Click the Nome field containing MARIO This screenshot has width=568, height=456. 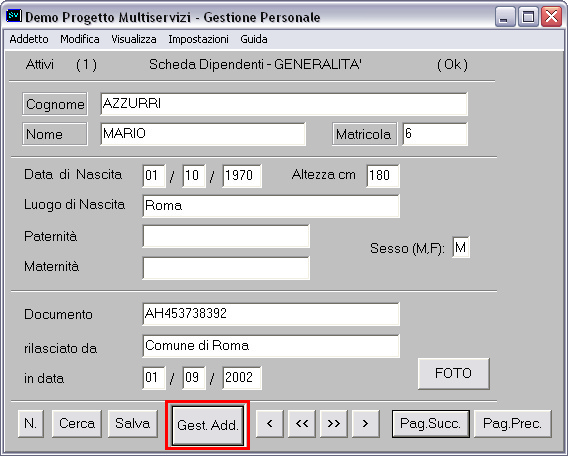203,134
